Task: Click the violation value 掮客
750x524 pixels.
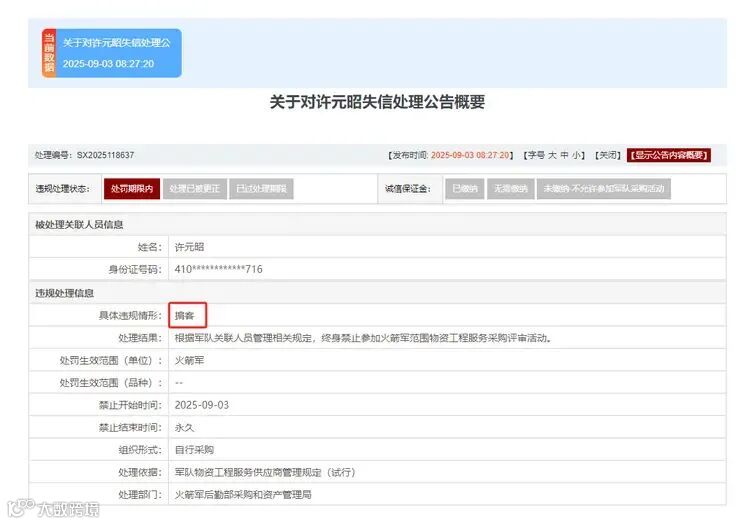Action: (x=185, y=316)
